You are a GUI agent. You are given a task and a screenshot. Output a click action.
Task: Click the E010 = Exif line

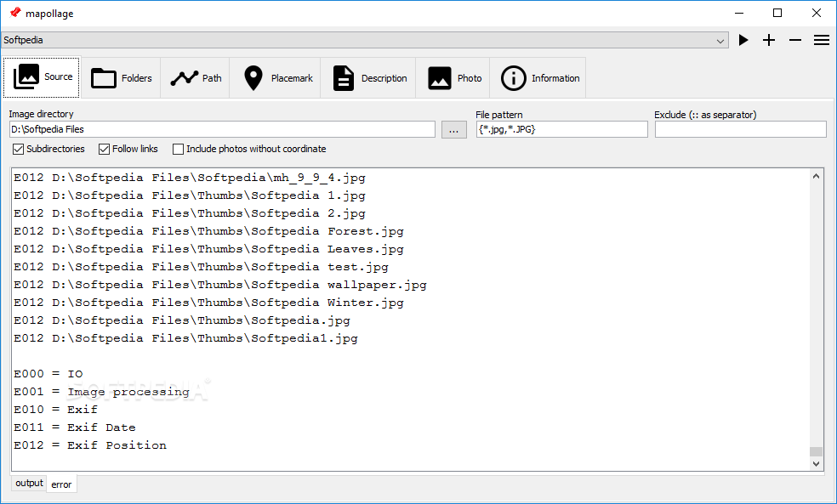pos(56,410)
